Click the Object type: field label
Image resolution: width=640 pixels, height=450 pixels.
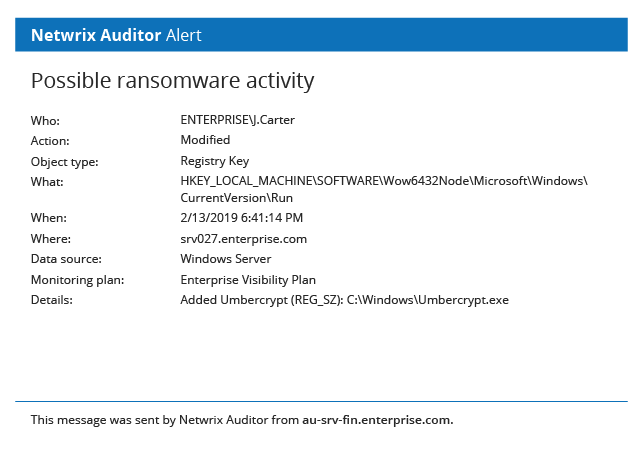point(65,162)
